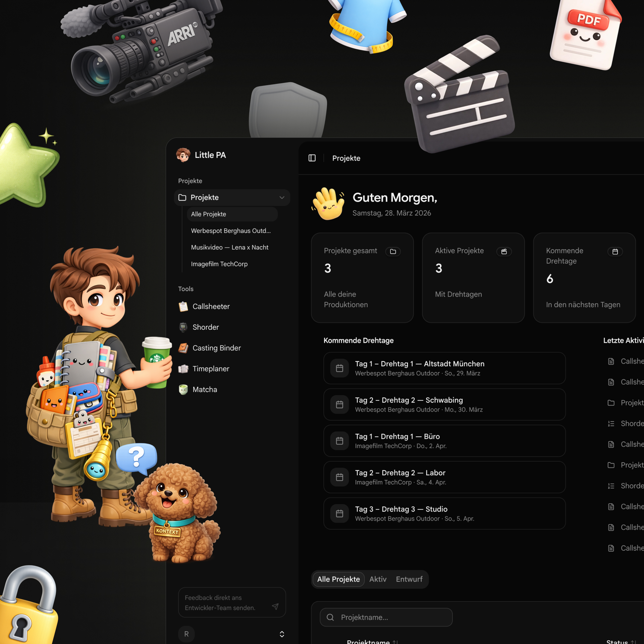
Task: Open the Callsheeter tool
Action: click(x=211, y=306)
